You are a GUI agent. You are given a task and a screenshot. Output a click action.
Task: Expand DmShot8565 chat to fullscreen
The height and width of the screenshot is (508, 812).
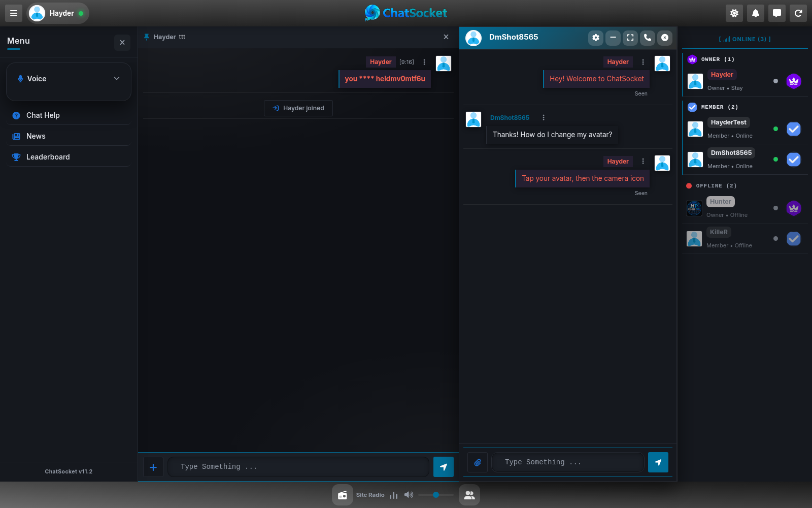630,38
